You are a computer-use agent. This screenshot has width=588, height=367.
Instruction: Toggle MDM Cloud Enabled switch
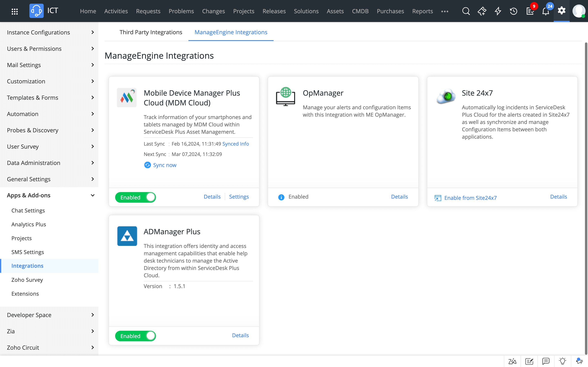[136, 197]
